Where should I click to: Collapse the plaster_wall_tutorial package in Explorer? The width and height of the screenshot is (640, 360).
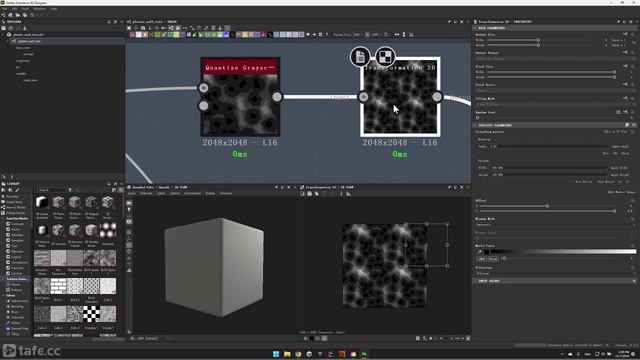point(3,35)
